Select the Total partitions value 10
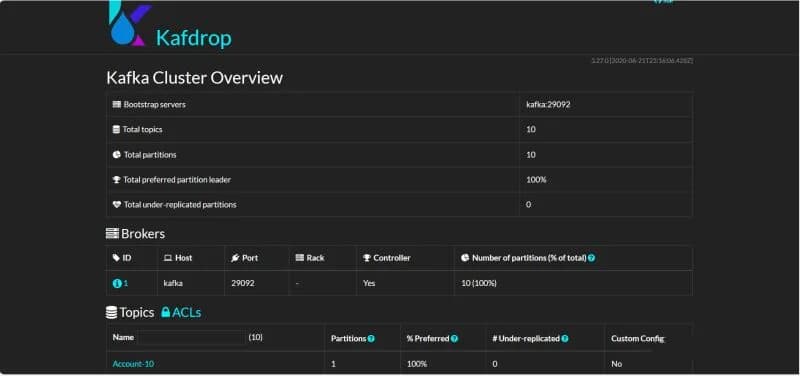Viewport: 800px width, 376px height. [x=531, y=155]
